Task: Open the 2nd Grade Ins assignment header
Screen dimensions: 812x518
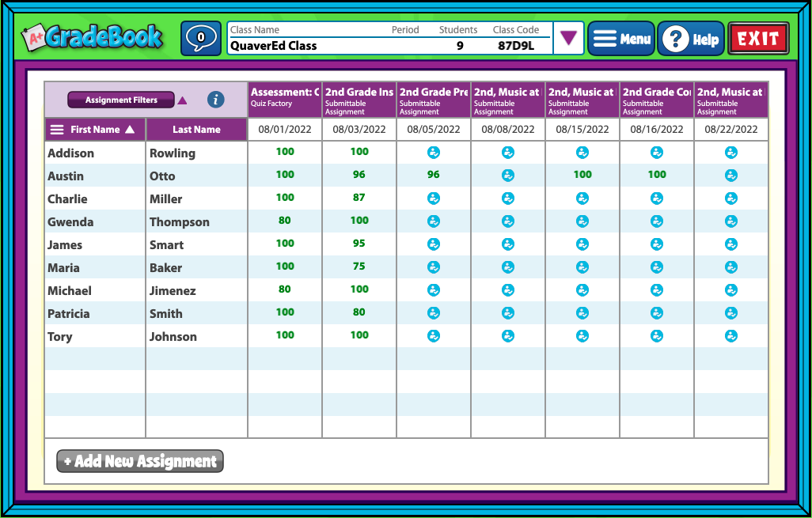Action: point(359,100)
